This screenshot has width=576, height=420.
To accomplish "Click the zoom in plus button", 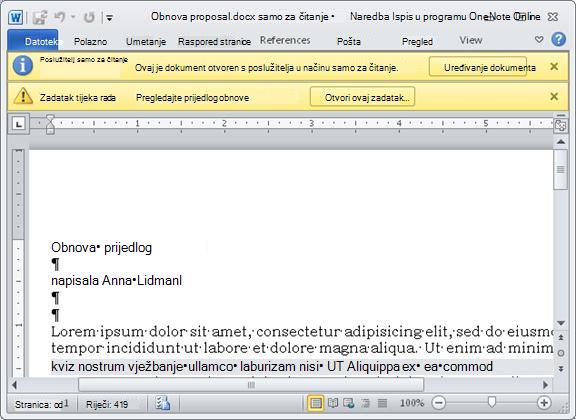I will (544, 403).
